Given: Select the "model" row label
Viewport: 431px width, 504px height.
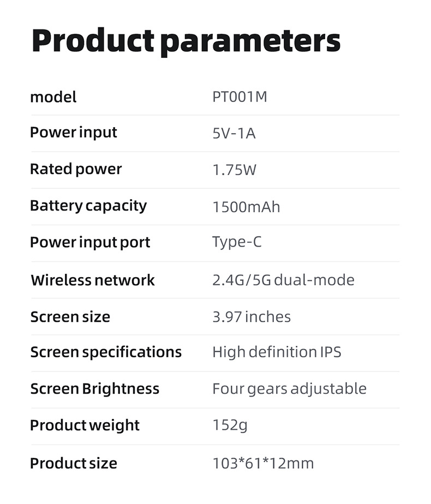Looking at the screenshot, I should click(x=53, y=97).
